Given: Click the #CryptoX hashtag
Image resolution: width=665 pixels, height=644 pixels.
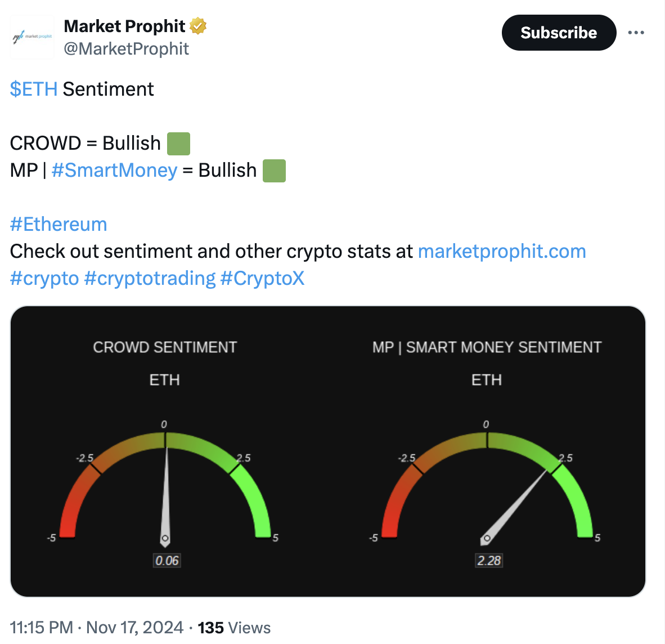Looking at the screenshot, I should click(262, 278).
